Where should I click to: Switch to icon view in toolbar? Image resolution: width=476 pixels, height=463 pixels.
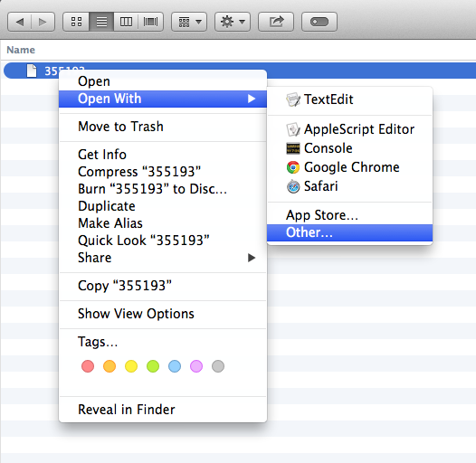click(x=76, y=22)
